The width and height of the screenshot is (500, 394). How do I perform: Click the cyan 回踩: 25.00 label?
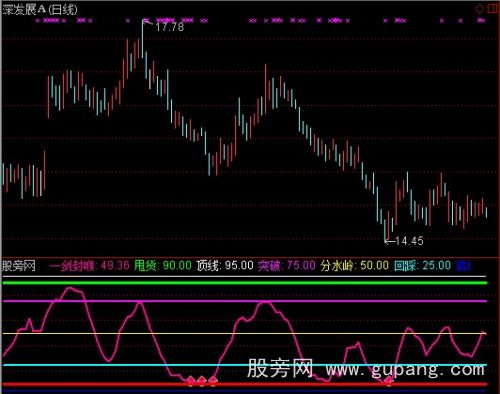tap(422, 266)
